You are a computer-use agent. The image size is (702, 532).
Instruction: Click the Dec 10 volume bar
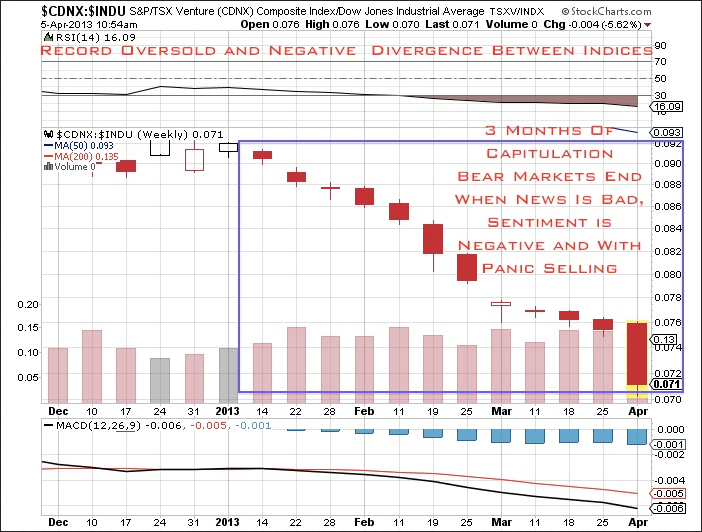(92, 366)
